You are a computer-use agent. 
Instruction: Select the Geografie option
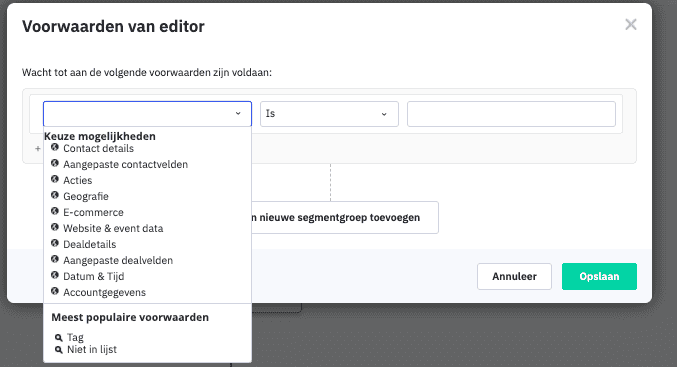tap(86, 196)
